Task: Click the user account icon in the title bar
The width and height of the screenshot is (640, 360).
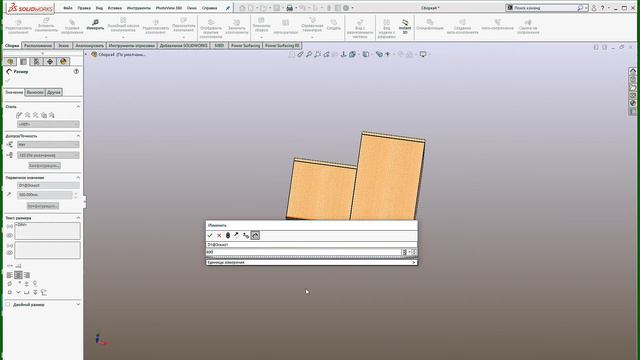Action: point(594,8)
